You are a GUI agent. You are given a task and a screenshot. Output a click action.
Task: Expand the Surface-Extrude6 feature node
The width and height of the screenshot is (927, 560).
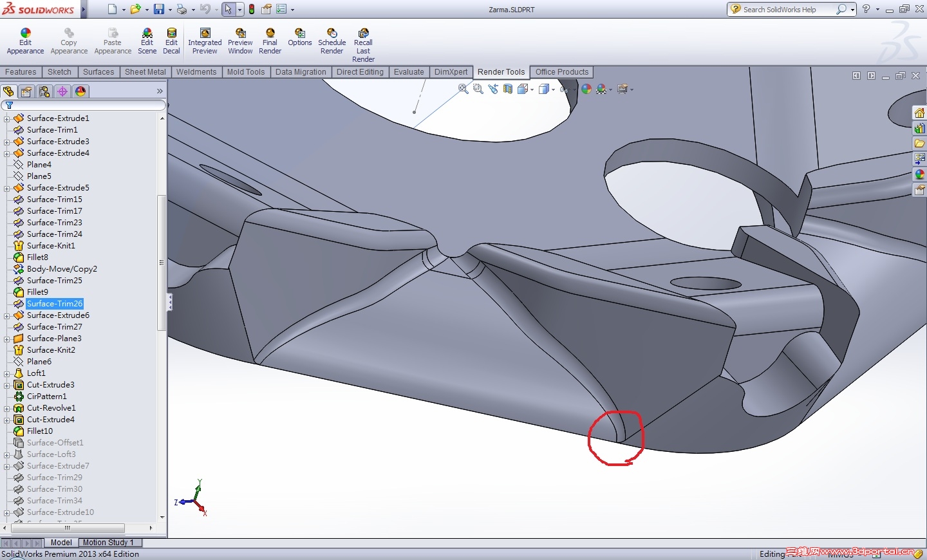[x=6, y=315]
